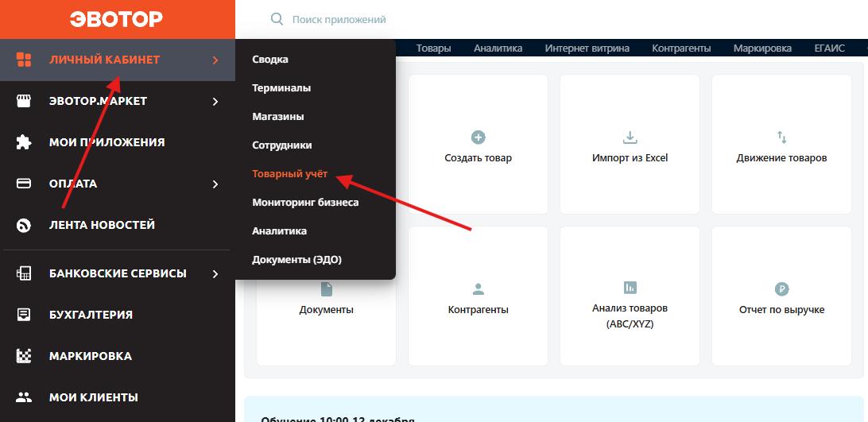Click the search magnifier icon
The height and width of the screenshot is (422, 868).
[x=277, y=19]
